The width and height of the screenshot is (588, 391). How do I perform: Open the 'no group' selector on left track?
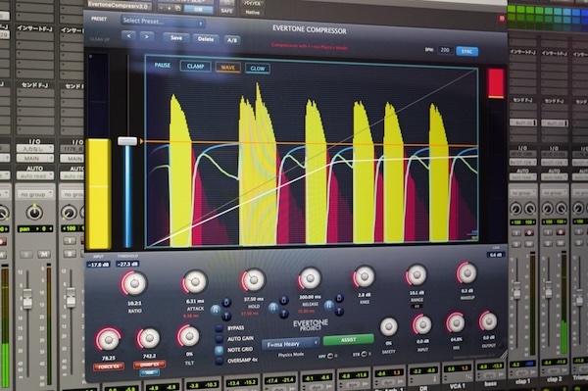(35, 194)
